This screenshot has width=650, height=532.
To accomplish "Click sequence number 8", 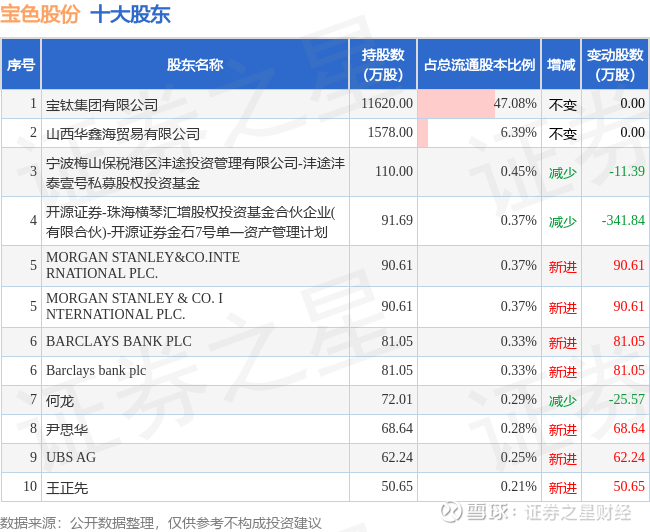I will pos(33,428).
